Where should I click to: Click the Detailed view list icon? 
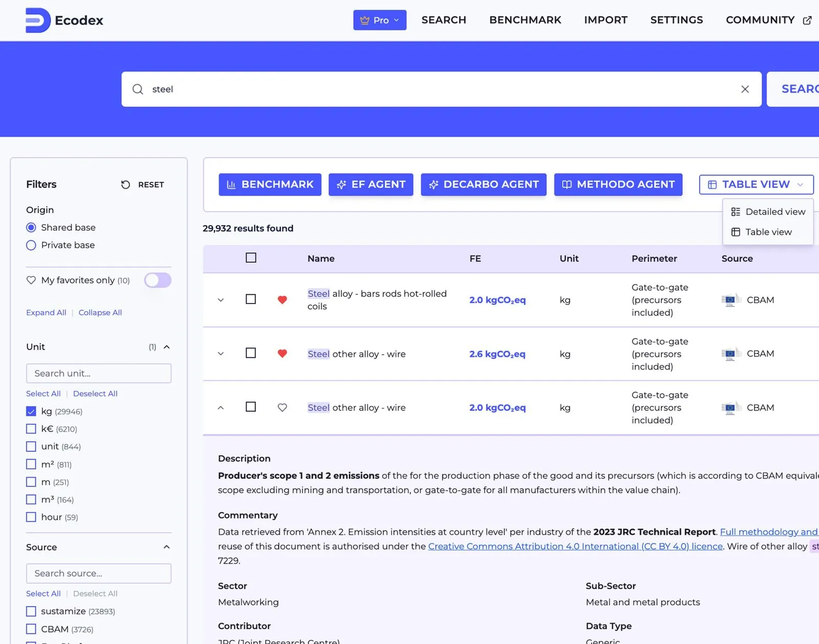(x=736, y=211)
